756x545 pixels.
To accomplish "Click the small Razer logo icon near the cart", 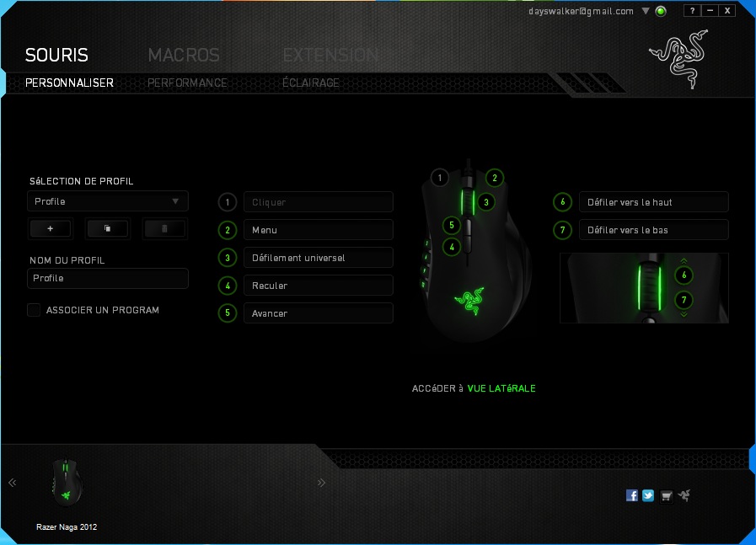I will [x=684, y=495].
